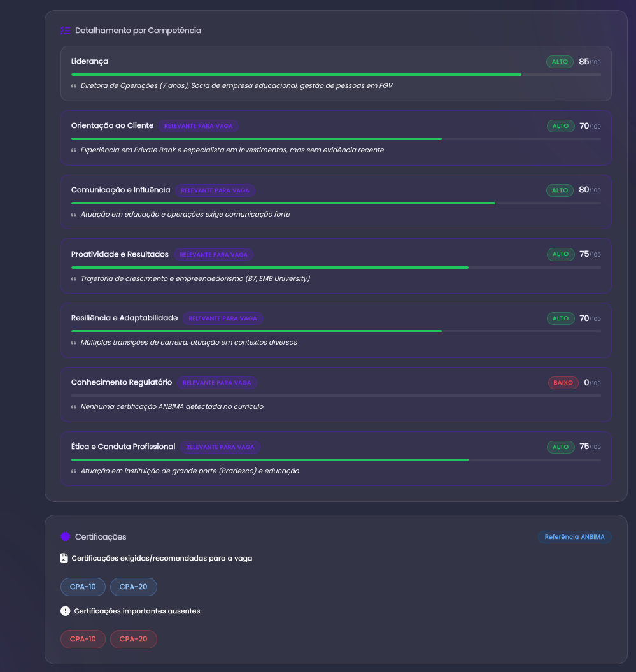This screenshot has height=672, width=636.
Task: Click Relevante para Vaga tag on Comunicação e Influência
Action: pyautogui.click(x=215, y=190)
